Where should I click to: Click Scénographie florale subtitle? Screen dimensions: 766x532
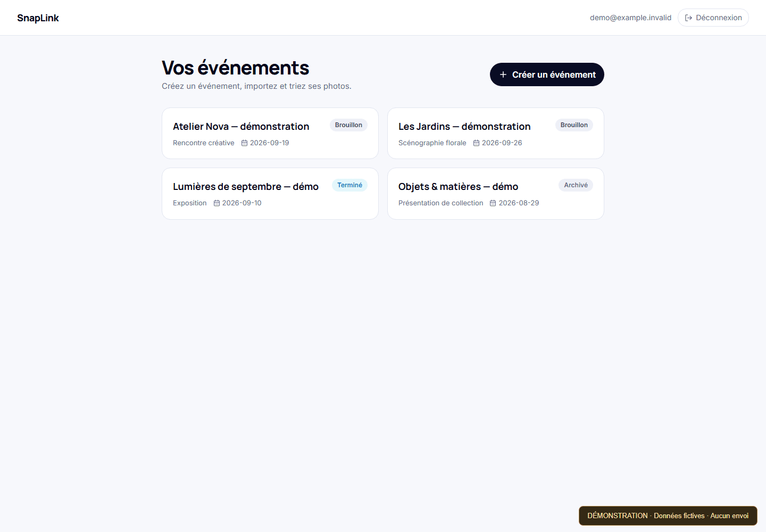click(x=432, y=143)
